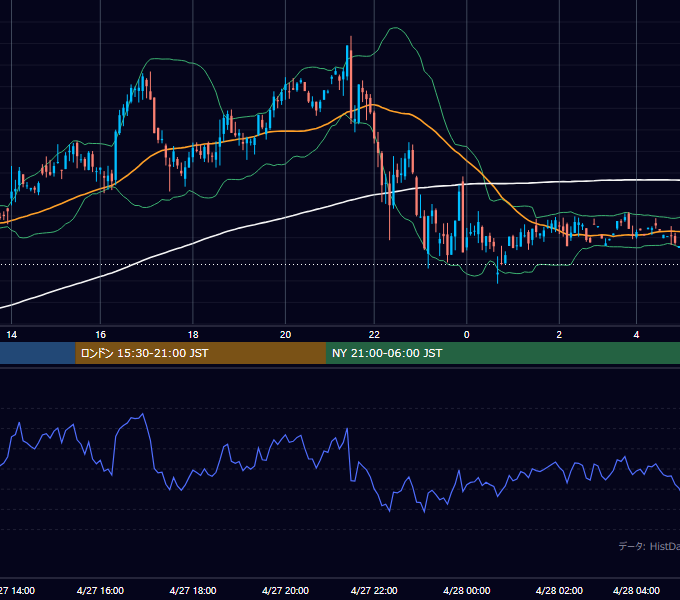
Task: Click hour label 22 on price chart axis
Action: (x=374, y=335)
